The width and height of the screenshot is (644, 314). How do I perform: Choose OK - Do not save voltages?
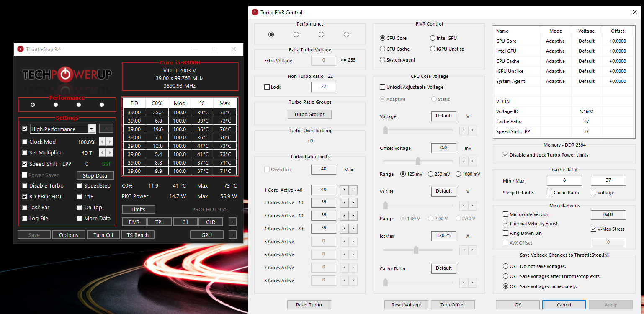[506, 266]
